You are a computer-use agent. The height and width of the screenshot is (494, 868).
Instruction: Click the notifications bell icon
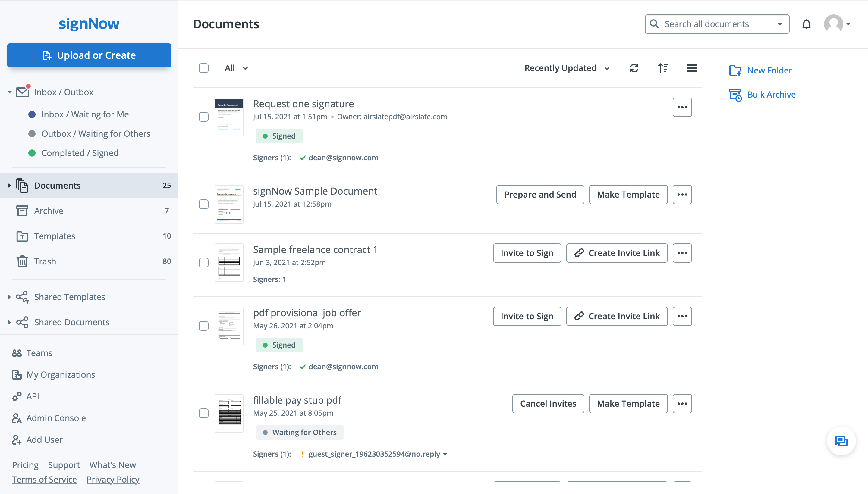(x=806, y=24)
